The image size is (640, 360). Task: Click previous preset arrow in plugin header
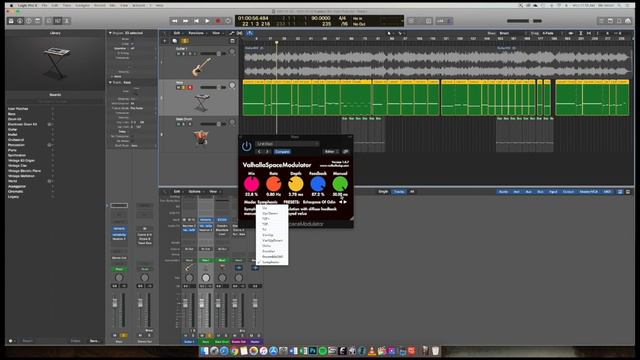pos(259,151)
